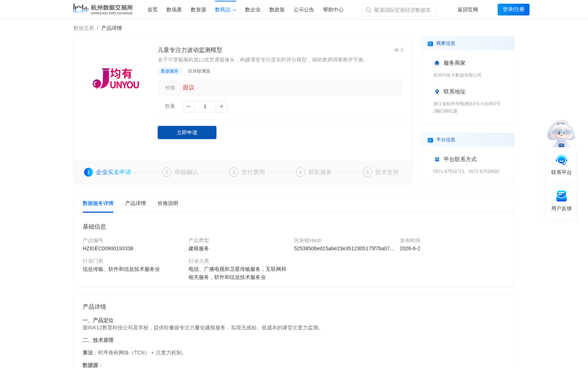Click the 服务商家 house icon
The width and height of the screenshot is (588, 368).
[437, 63]
